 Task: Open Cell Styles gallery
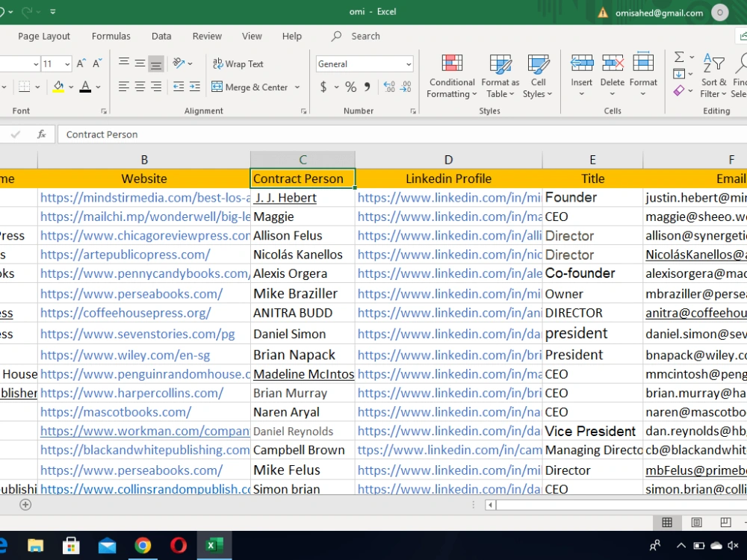pos(538,76)
